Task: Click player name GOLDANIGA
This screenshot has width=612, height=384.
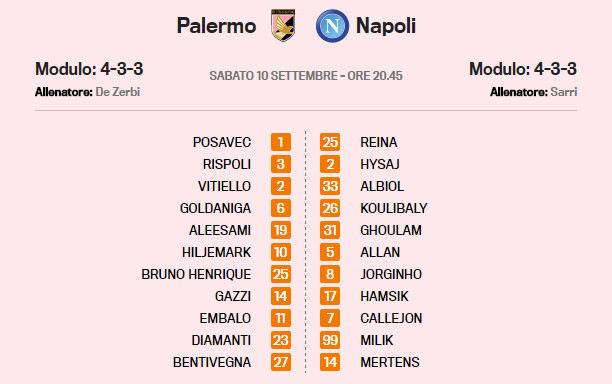Action: (215, 208)
